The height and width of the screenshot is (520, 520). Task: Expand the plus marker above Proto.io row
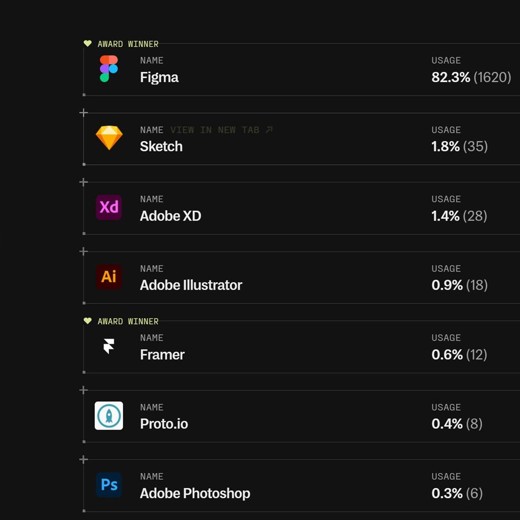point(84,390)
